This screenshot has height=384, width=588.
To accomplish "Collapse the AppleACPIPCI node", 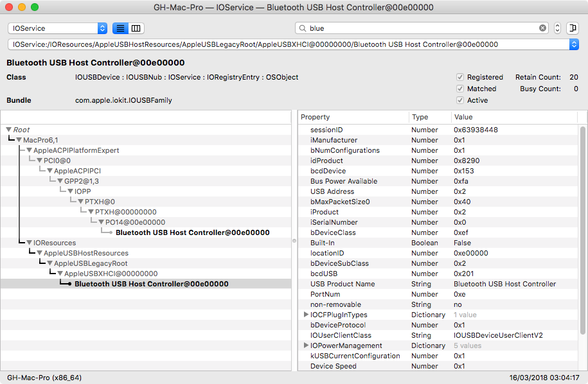I will 49,171.
